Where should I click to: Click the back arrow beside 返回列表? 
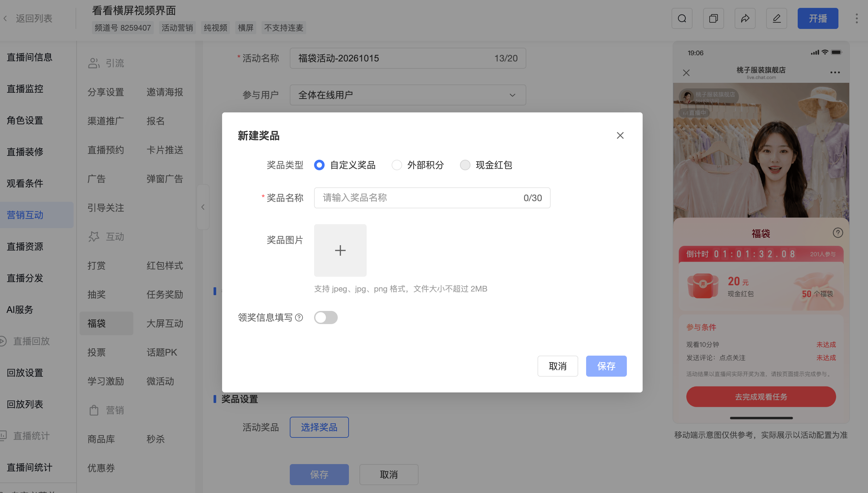tap(5, 18)
